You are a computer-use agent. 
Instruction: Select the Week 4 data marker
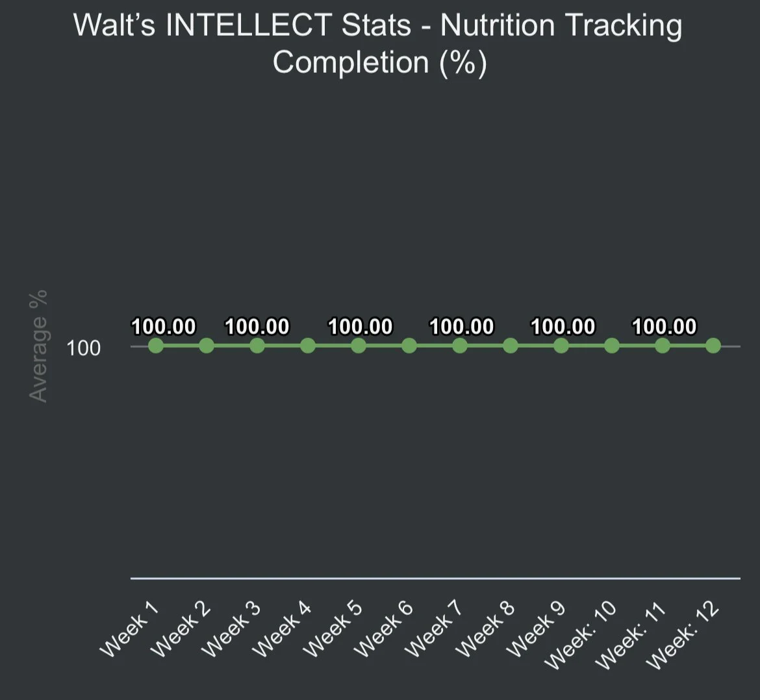[308, 346]
